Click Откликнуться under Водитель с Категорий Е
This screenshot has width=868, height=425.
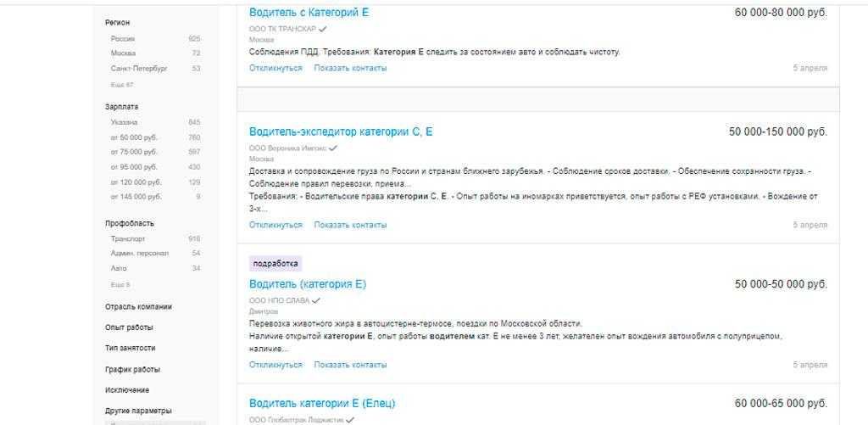[x=275, y=68]
